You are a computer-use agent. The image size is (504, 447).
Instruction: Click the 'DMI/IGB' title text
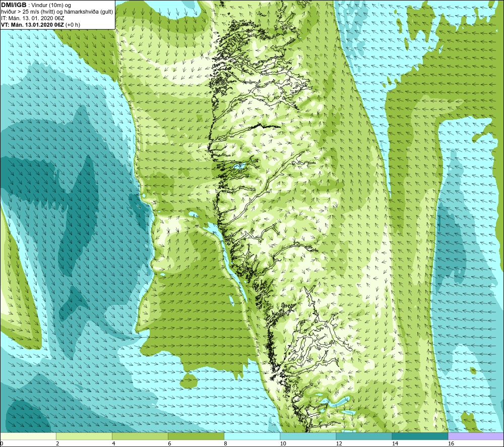tap(14, 5)
